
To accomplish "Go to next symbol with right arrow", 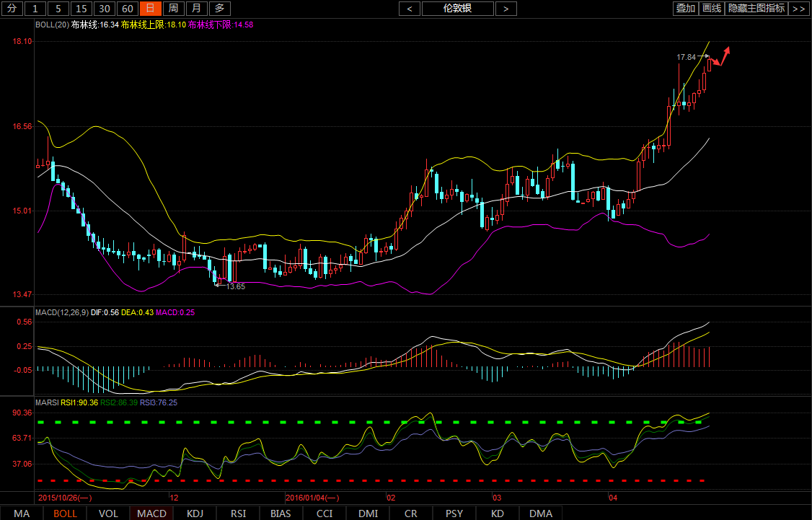I will pos(506,9).
